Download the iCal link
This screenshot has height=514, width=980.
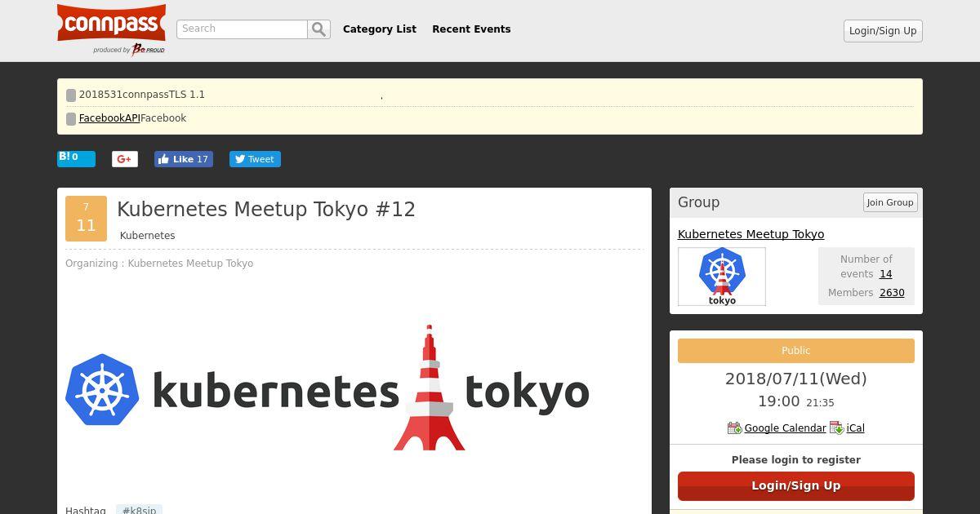tap(855, 428)
